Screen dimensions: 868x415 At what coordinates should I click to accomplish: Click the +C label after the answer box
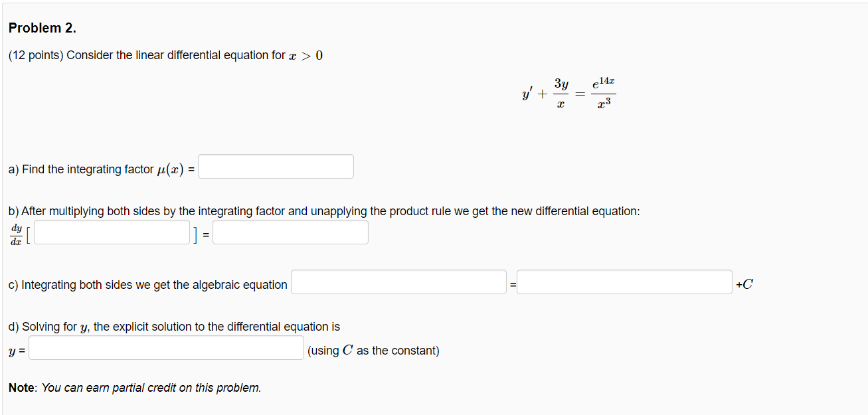pyautogui.click(x=743, y=282)
